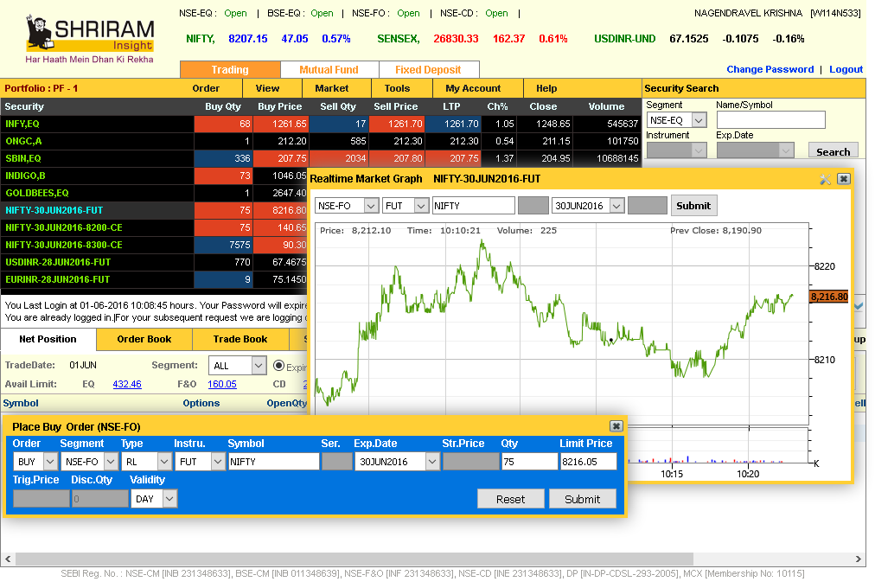Open the Validity DAY dropdown
This screenshot has height=588, width=875.
169,499
